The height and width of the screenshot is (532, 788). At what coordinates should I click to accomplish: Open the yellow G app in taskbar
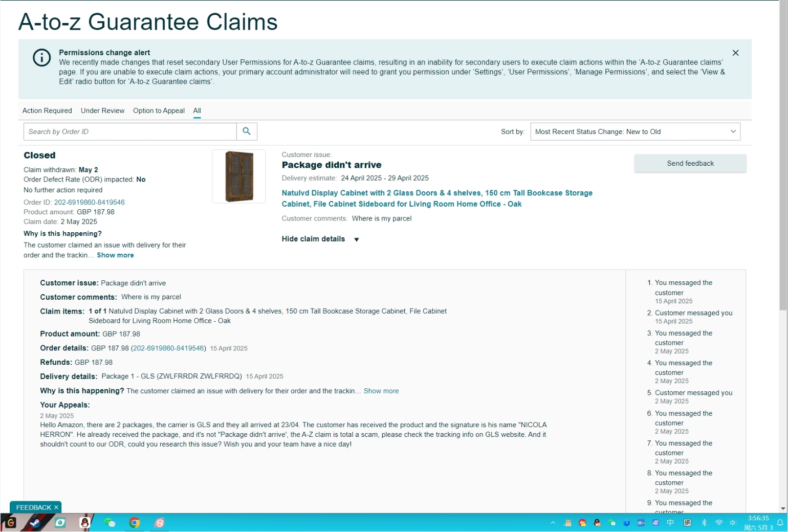(11, 523)
